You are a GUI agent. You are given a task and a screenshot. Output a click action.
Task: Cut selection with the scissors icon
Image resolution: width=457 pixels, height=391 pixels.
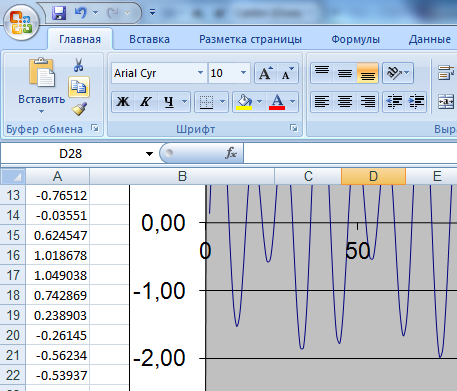(79, 65)
